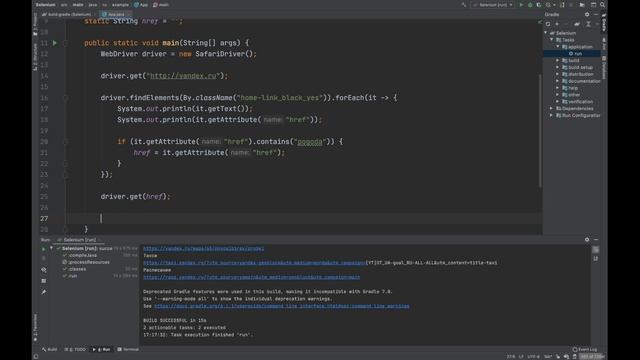Open the Selenium [run] configuration dropdown

pos(493,5)
